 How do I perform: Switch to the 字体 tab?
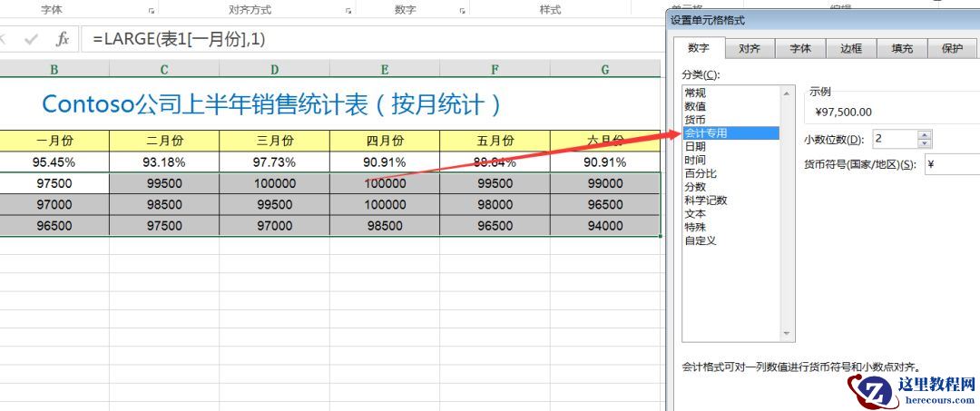click(800, 49)
